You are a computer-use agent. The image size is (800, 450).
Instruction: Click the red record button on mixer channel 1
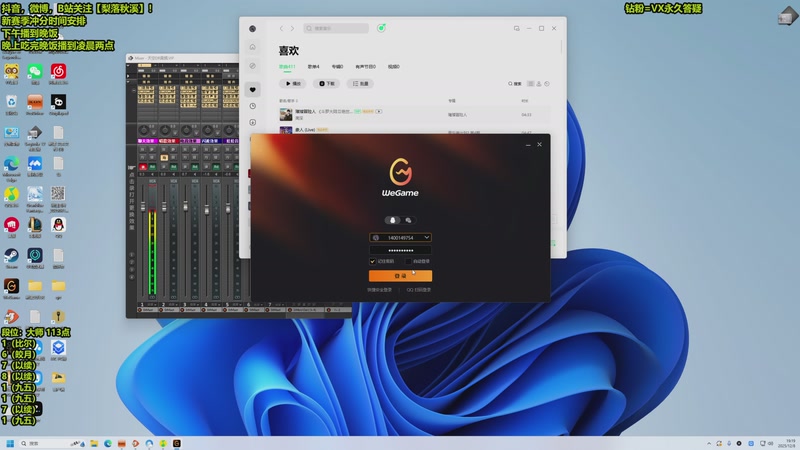click(x=143, y=167)
